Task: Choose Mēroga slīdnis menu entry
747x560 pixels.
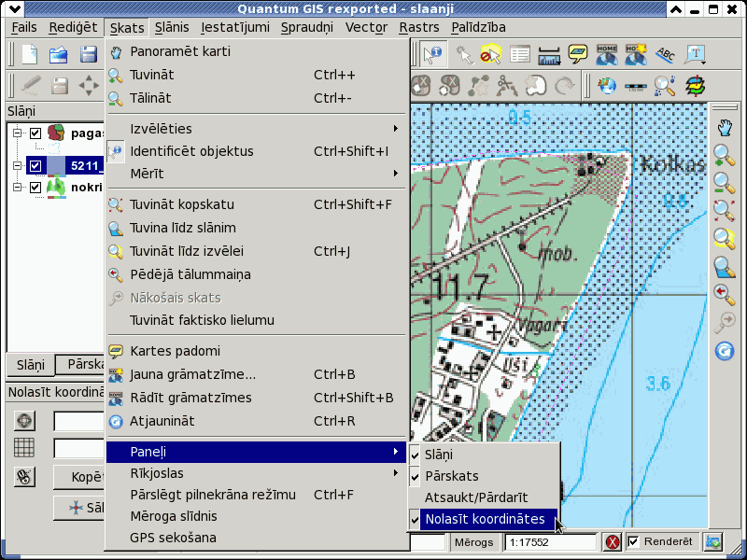Action: tap(256, 516)
